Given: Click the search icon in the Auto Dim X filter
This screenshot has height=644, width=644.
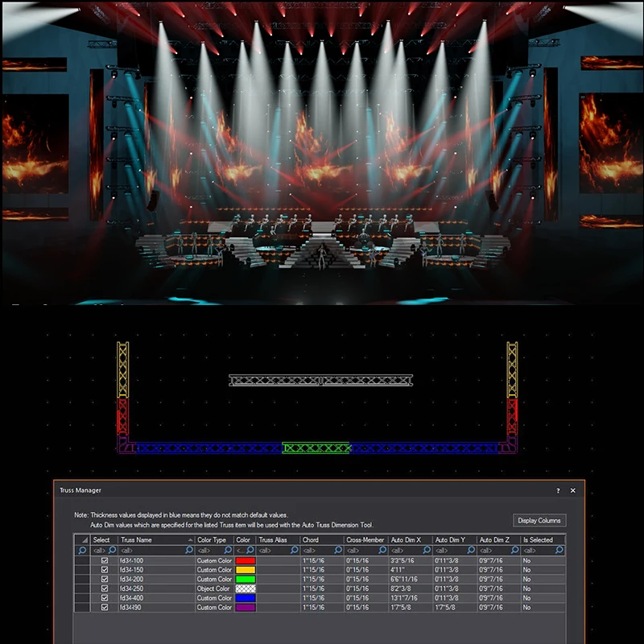Looking at the screenshot, I should click(x=427, y=550).
